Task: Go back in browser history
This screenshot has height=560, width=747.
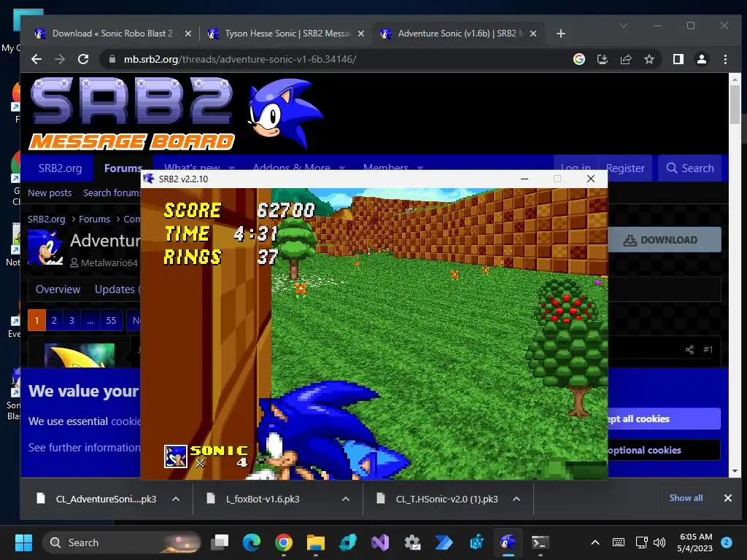Action: coord(36,59)
